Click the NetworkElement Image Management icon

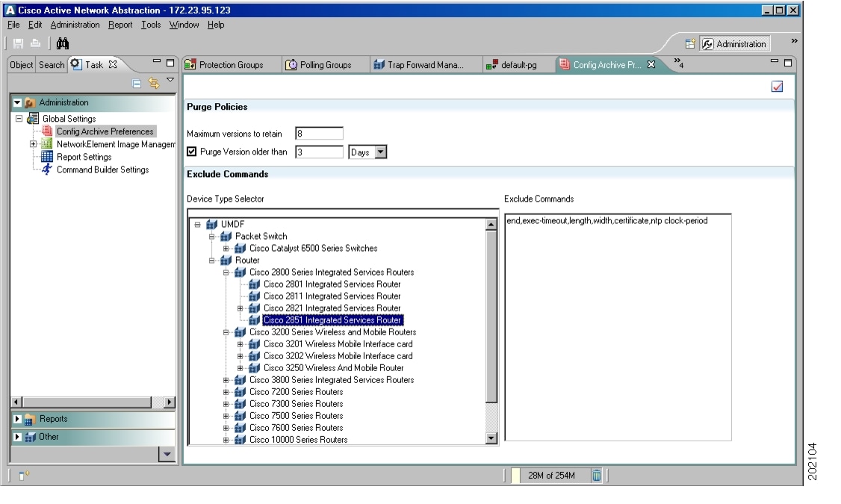pos(47,143)
